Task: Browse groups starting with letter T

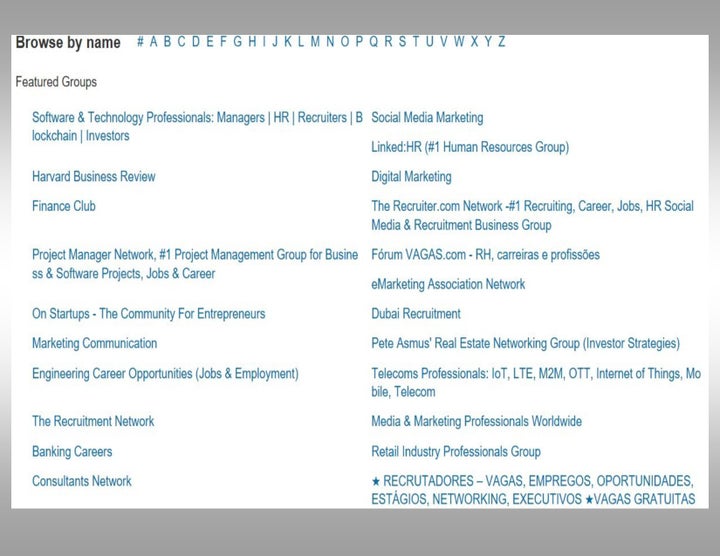Action: (416, 42)
